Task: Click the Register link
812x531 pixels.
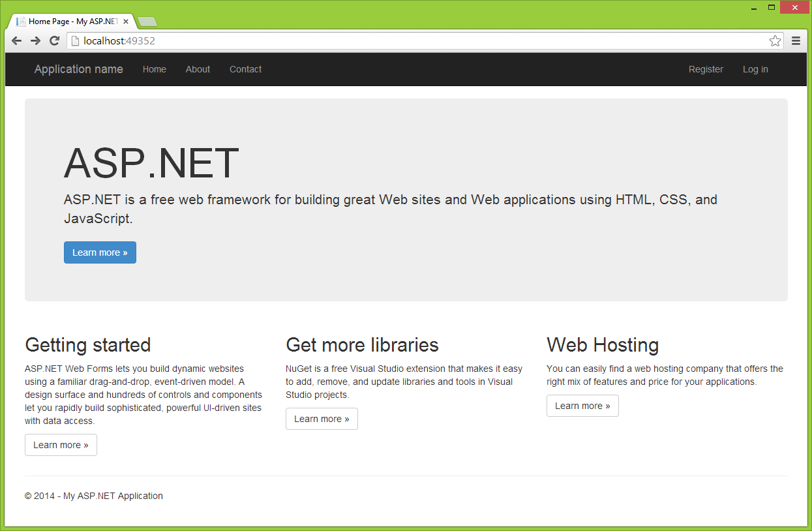Action: [706, 69]
